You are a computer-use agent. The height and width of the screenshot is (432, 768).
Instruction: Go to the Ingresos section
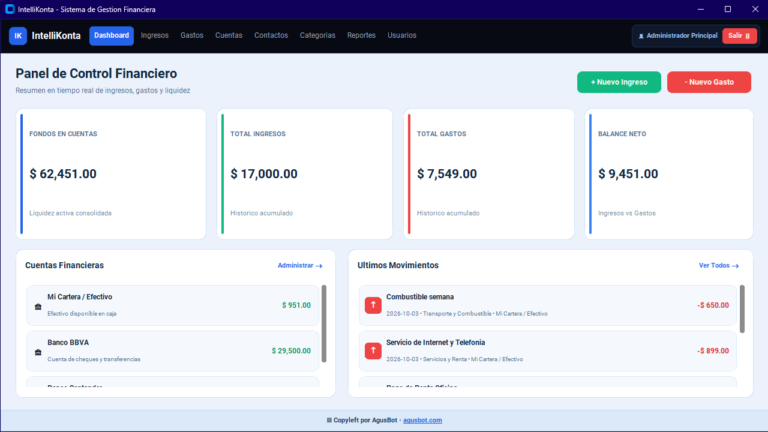pos(155,36)
